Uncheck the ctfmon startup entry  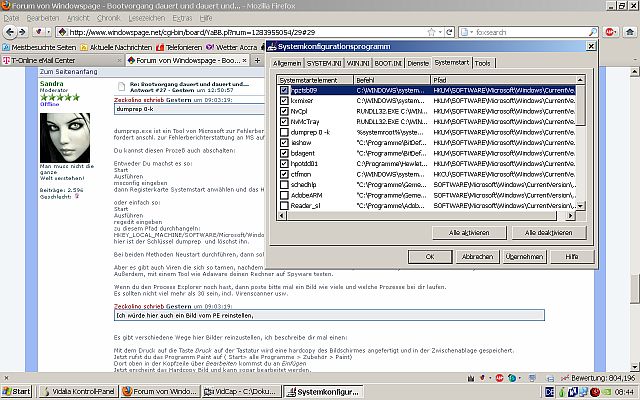click(x=284, y=174)
